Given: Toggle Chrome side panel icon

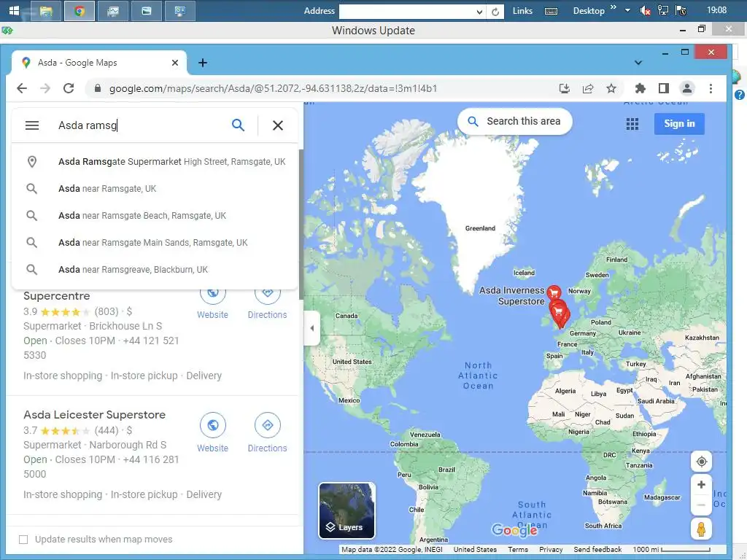Looking at the screenshot, I should tap(664, 88).
